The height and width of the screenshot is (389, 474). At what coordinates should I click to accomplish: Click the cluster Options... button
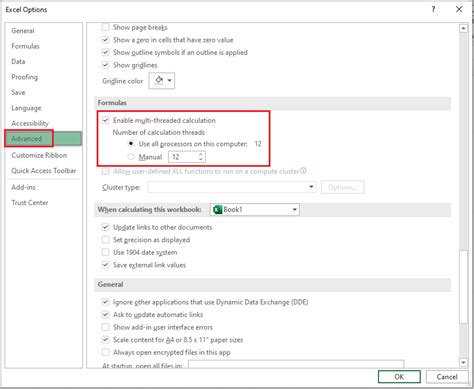coord(343,187)
